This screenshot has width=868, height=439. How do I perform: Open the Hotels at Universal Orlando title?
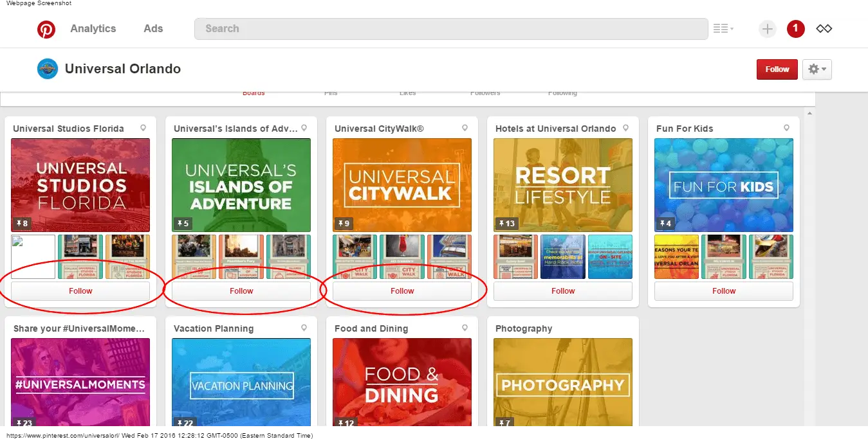click(x=556, y=129)
